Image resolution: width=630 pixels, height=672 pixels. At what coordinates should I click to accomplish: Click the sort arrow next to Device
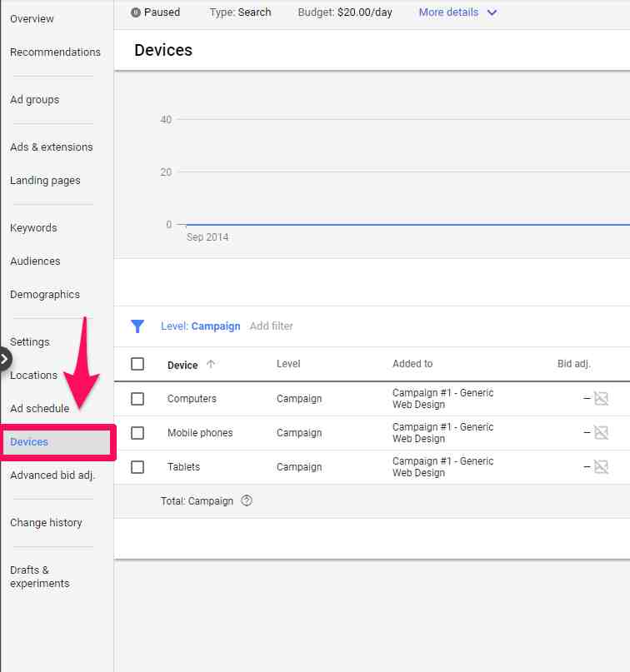coord(211,364)
